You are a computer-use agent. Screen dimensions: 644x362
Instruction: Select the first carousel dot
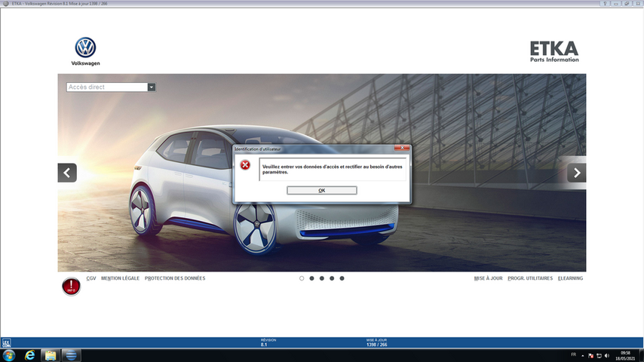click(302, 278)
